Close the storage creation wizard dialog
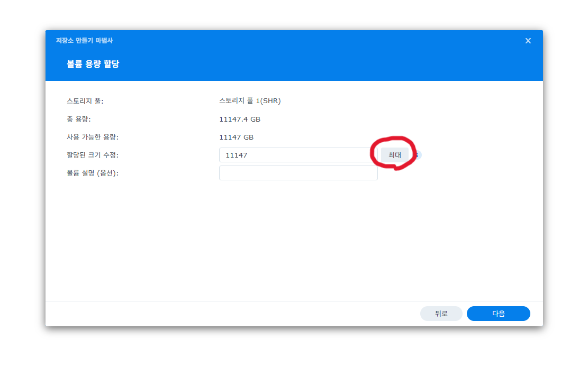This screenshot has width=588, height=367. coord(528,41)
